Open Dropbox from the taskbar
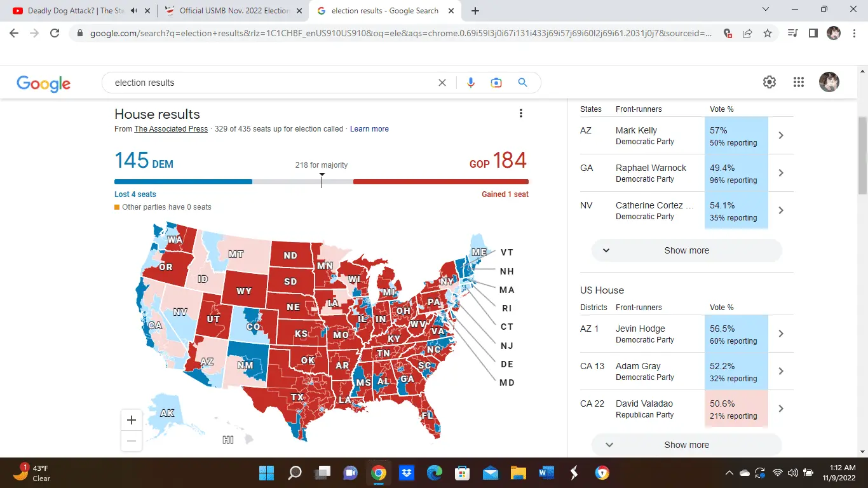Image resolution: width=868 pixels, height=488 pixels. (x=407, y=473)
